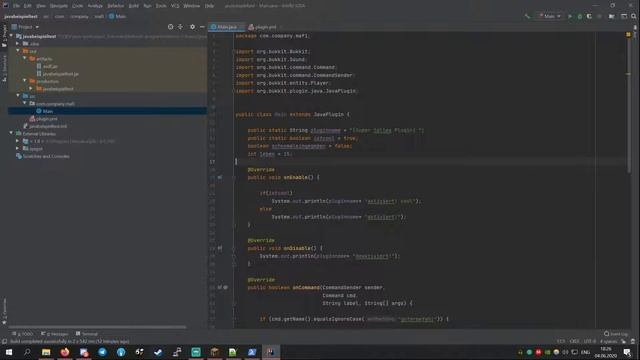Run the Main configuration with the green arrow
Screen dimensions: 640x360
(570, 16)
